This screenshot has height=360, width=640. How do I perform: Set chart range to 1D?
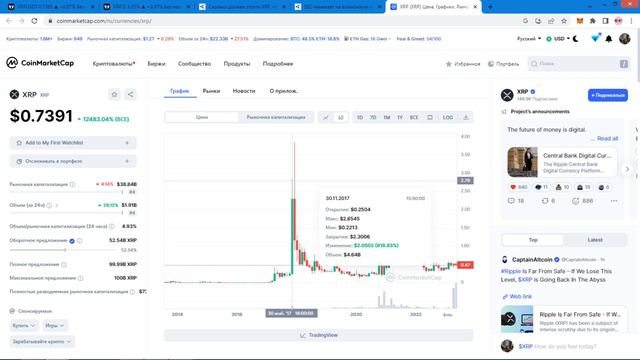[360, 118]
